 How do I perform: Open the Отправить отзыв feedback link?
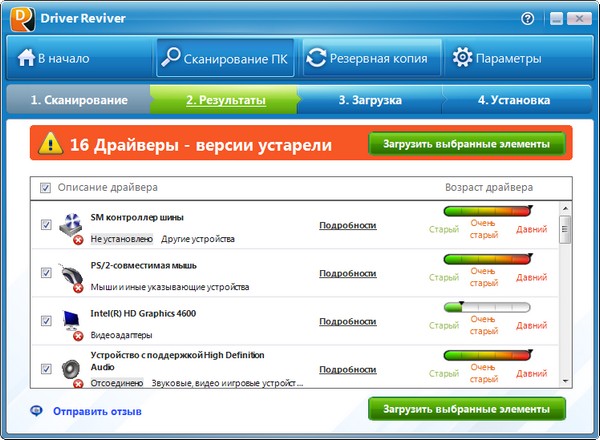point(96,411)
